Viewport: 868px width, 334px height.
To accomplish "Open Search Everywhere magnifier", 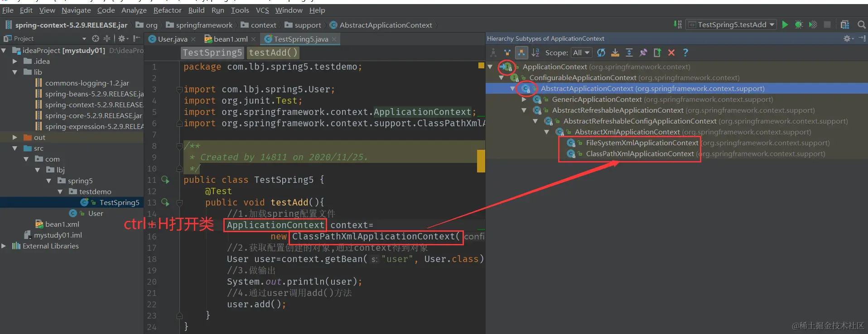I will 862,24.
